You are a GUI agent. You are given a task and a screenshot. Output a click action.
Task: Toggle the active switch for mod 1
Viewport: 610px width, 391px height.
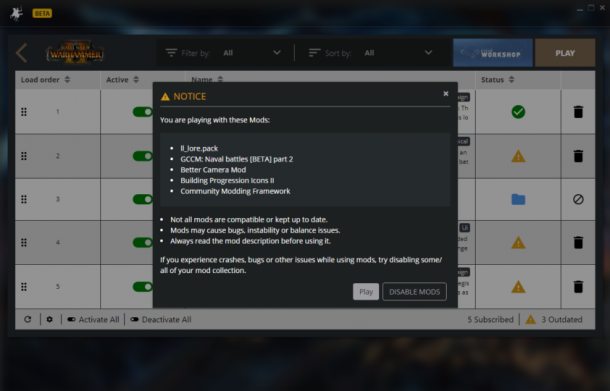coord(143,112)
